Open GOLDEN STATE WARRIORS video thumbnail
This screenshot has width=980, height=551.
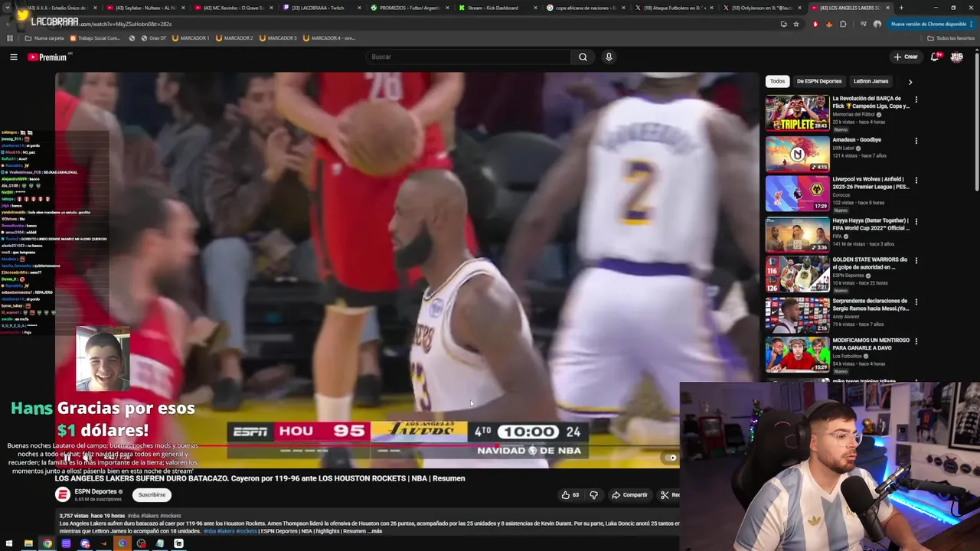[797, 273]
